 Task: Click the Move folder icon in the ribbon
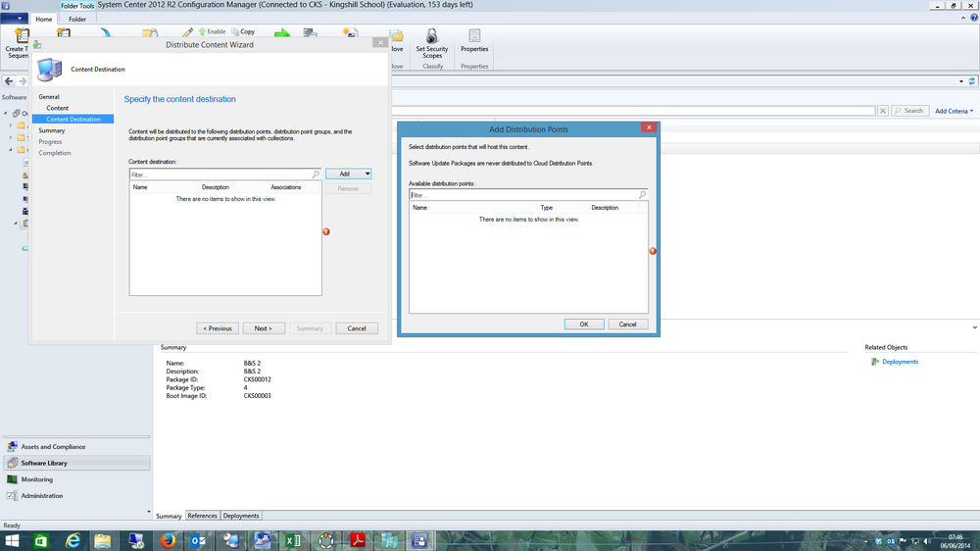397,36
